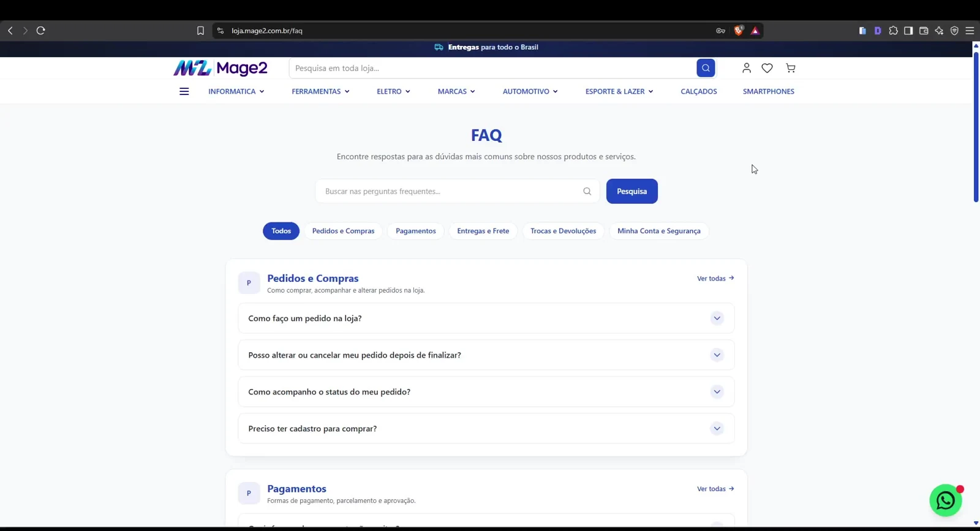Click the blue Pesquisa button
This screenshot has height=531, width=980.
click(x=632, y=191)
